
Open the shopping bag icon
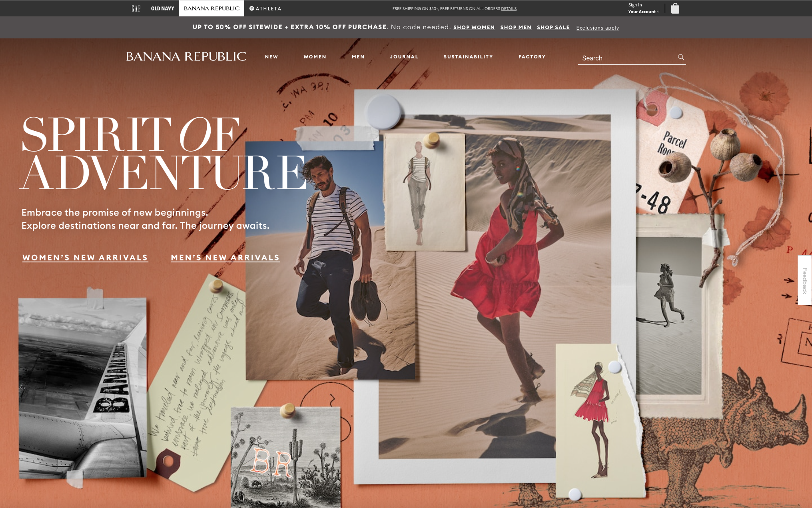[x=675, y=8]
